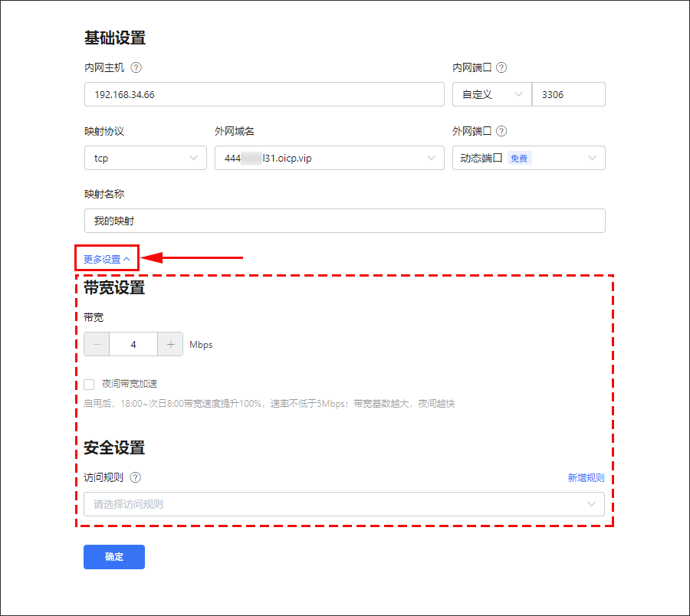This screenshot has width=690, height=616.
Task: Click the 确定 button
Action: point(114,557)
